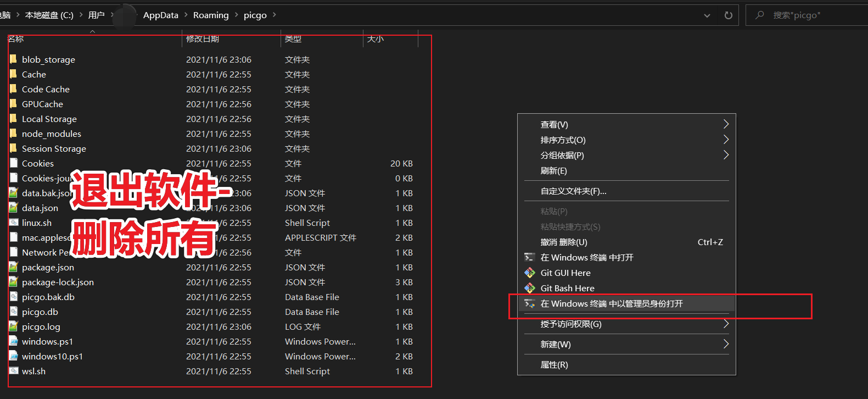Image resolution: width=868 pixels, height=399 pixels.
Task: Open the chevron after picgo in breadcrumb
Action: tap(275, 15)
